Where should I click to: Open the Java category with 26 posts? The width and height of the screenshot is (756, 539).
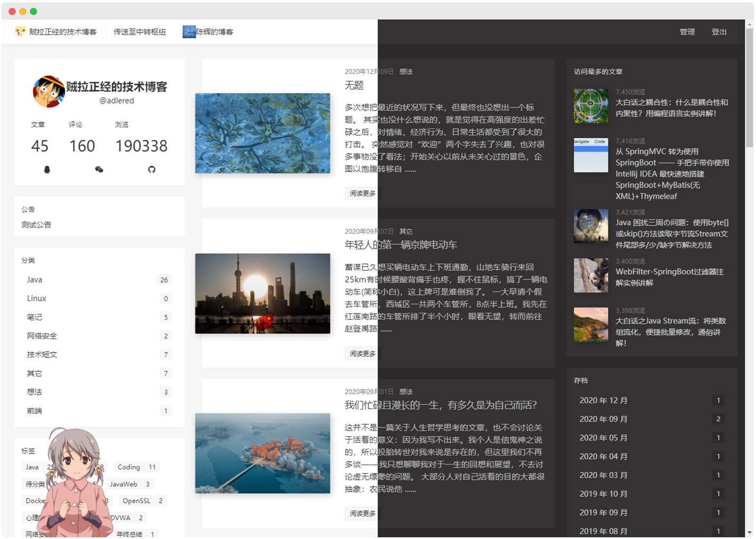[x=100, y=280]
